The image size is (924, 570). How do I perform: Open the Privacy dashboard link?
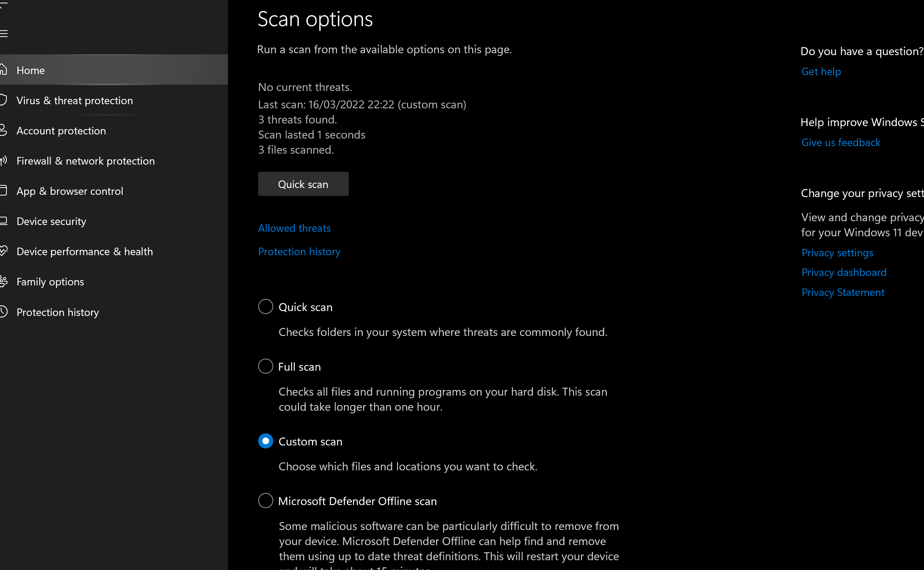[844, 272]
